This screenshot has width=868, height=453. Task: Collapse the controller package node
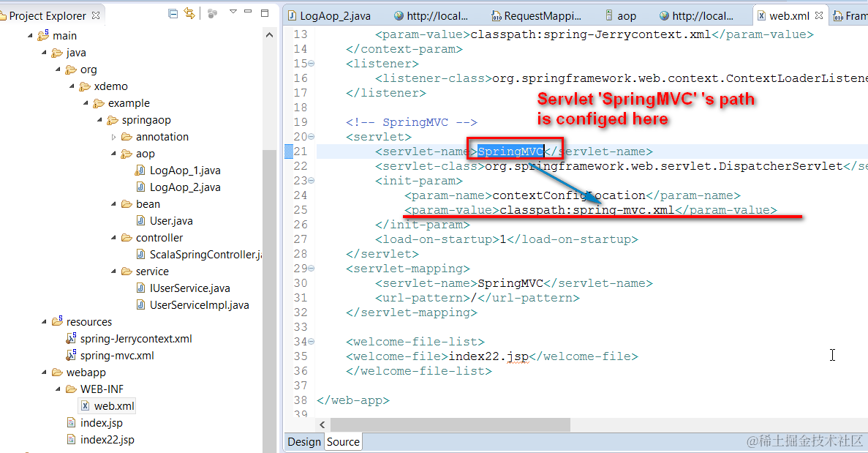click(x=113, y=238)
